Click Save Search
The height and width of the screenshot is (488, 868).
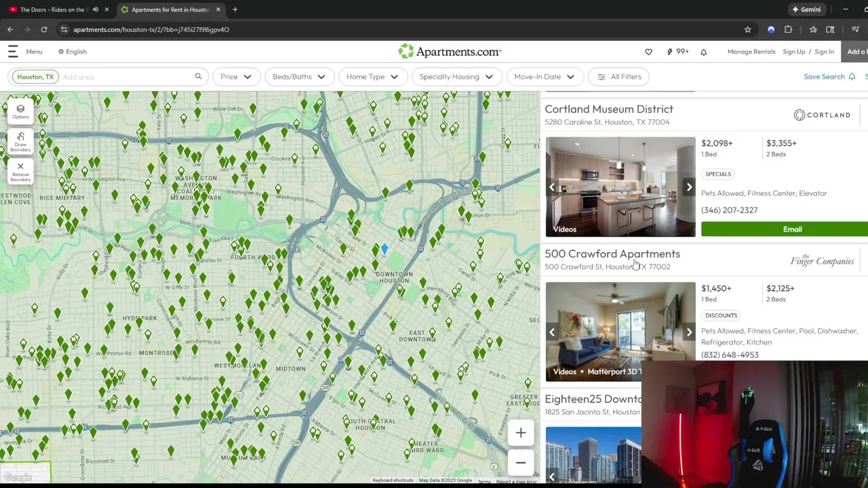(829, 77)
